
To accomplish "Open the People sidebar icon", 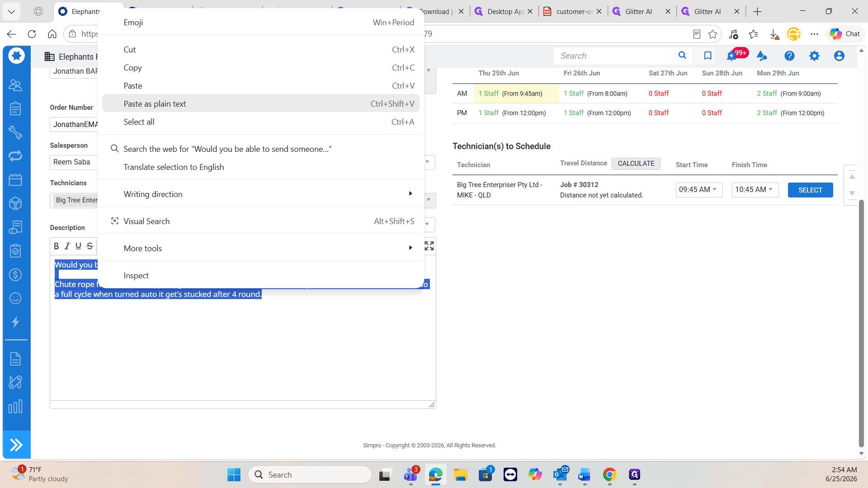I will pos(15,85).
